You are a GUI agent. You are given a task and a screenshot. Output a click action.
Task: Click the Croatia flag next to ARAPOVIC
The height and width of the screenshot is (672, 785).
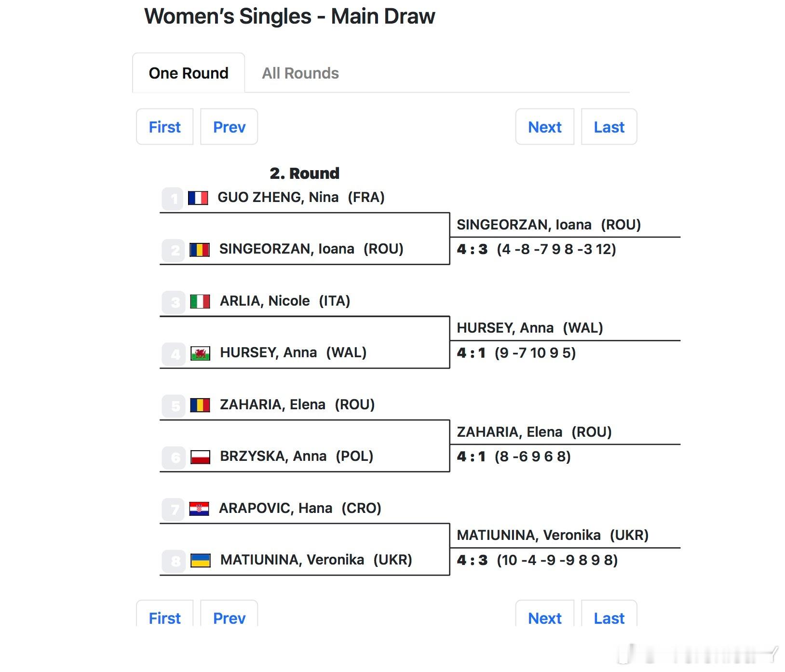click(x=199, y=509)
